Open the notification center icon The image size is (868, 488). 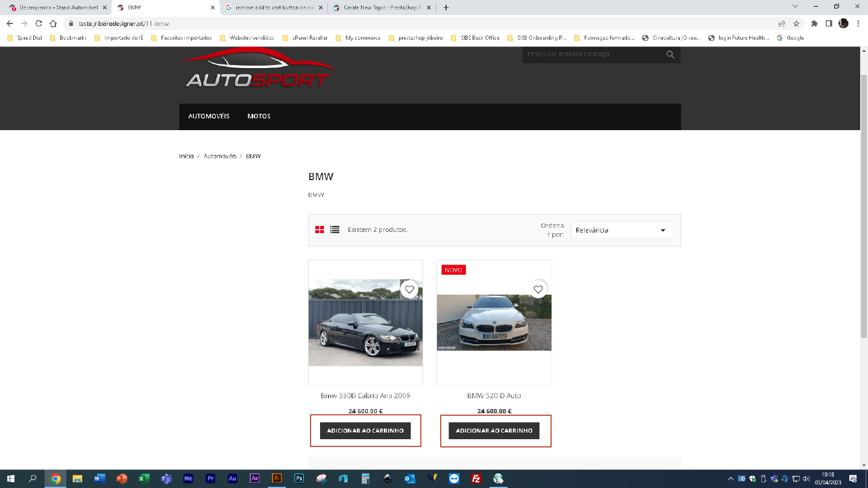[853, 479]
